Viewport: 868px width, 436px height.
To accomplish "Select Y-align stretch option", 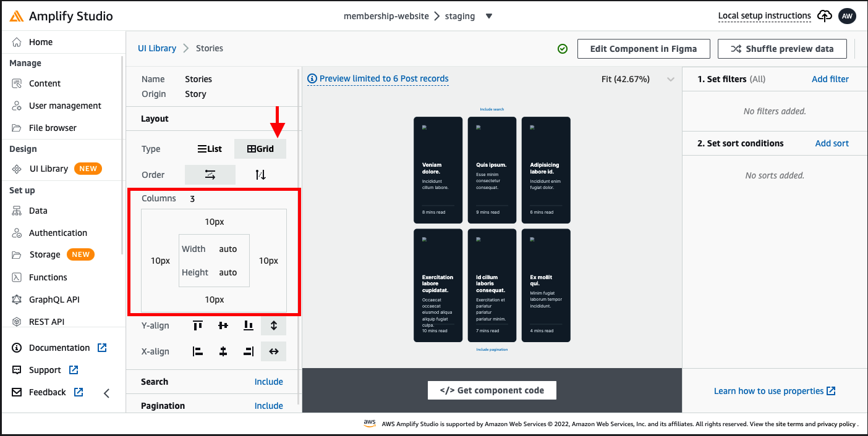I will click(x=274, y=325).
